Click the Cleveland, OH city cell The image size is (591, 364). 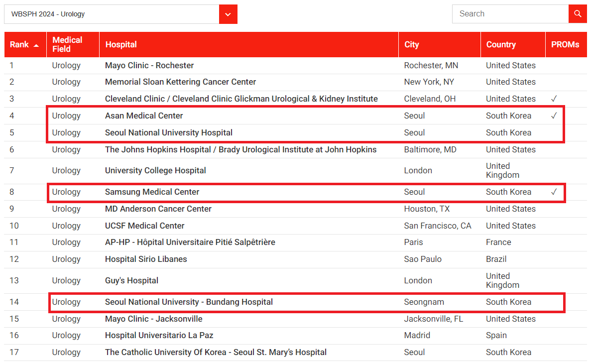(x=430, y=99)
